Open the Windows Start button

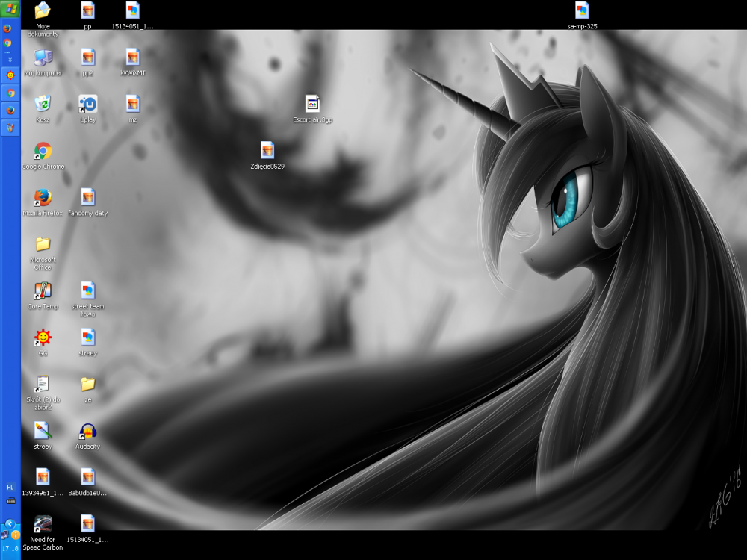pyautogui.click(x=10, y=8)
